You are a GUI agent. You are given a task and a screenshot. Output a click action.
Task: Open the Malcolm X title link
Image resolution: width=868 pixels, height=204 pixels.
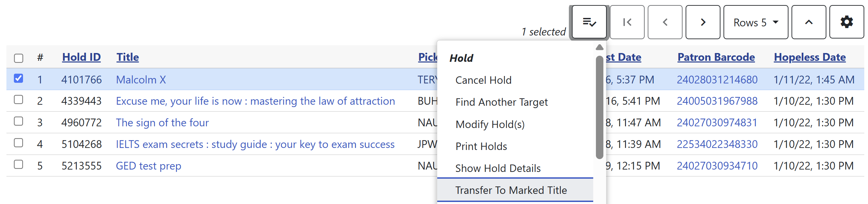point(141,80)
